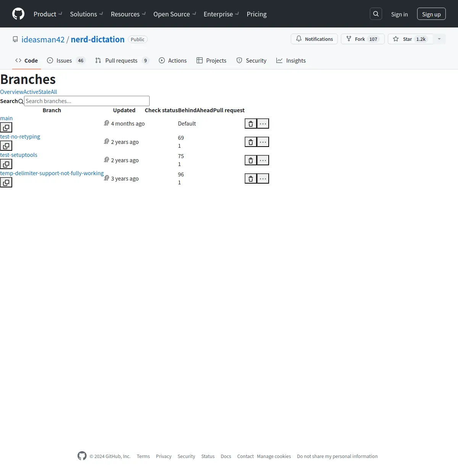Delete temp-delimiter-support-not-fully-working branch
This screenshot has width=458, height=476.
pyautogui.click(x=251, y=179)
